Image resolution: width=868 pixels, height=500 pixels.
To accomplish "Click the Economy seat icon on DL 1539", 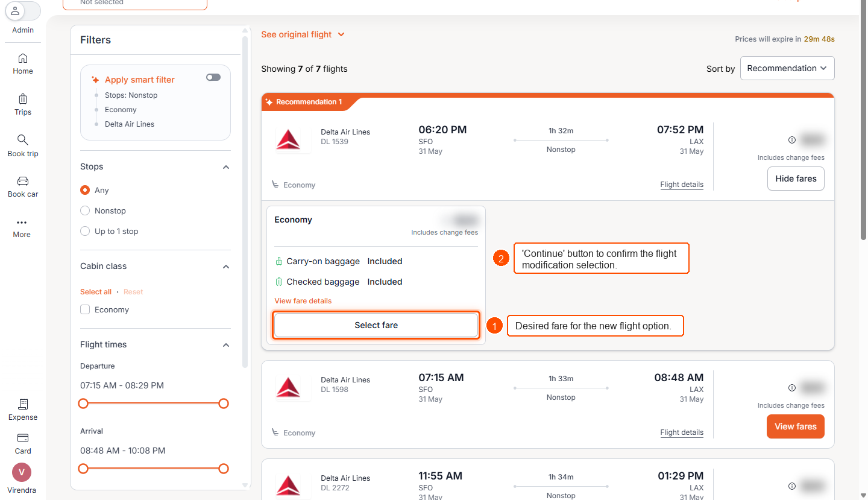I will coord(275,185).
